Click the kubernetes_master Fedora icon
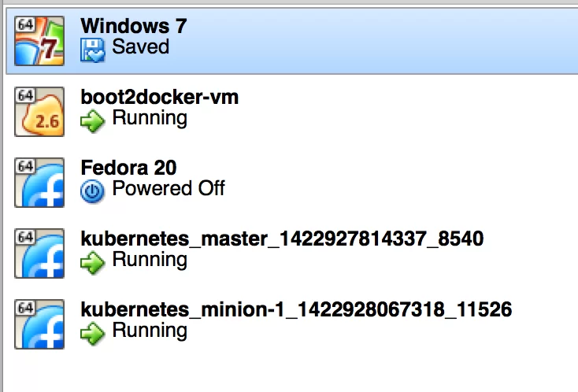578x392 pixels. [39, 253]
